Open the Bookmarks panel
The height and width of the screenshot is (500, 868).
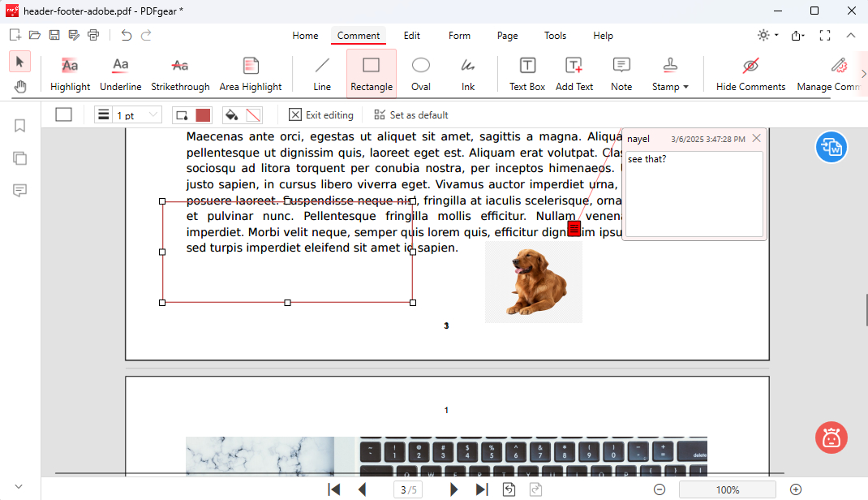point(19,126)
